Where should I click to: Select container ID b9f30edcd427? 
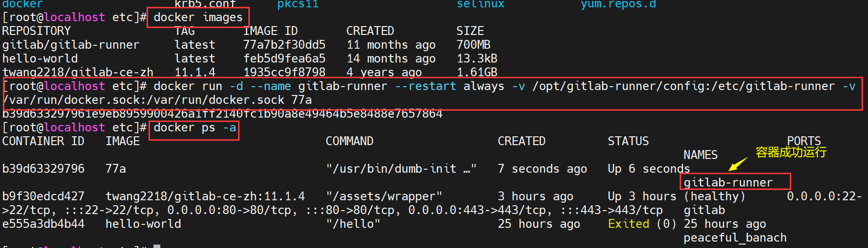(43, 196)
